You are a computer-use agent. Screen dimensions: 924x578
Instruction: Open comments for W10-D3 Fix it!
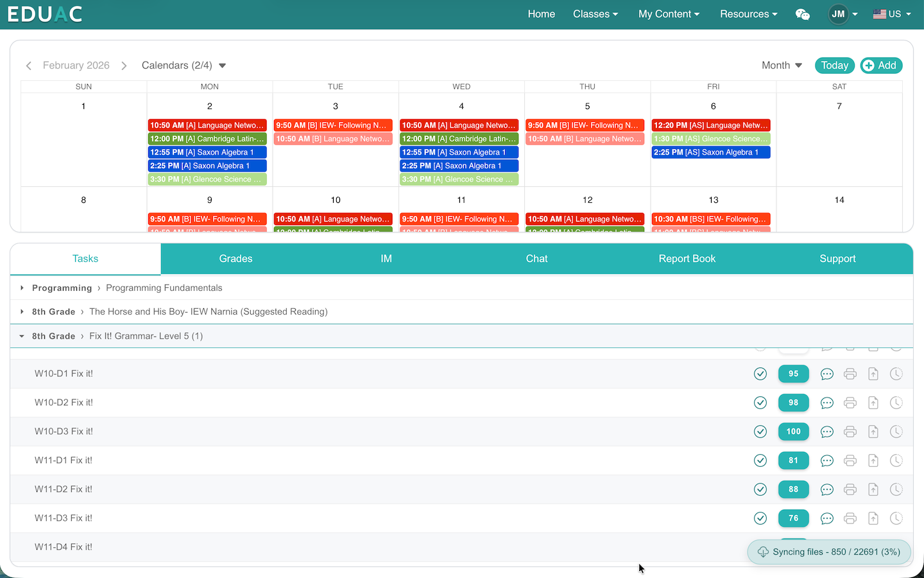827,432
